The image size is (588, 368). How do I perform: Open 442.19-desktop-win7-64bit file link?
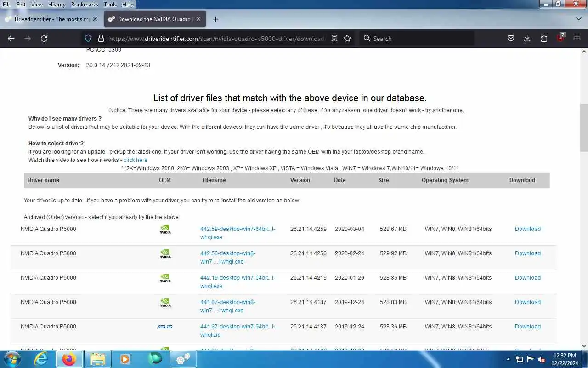(237, 282)
